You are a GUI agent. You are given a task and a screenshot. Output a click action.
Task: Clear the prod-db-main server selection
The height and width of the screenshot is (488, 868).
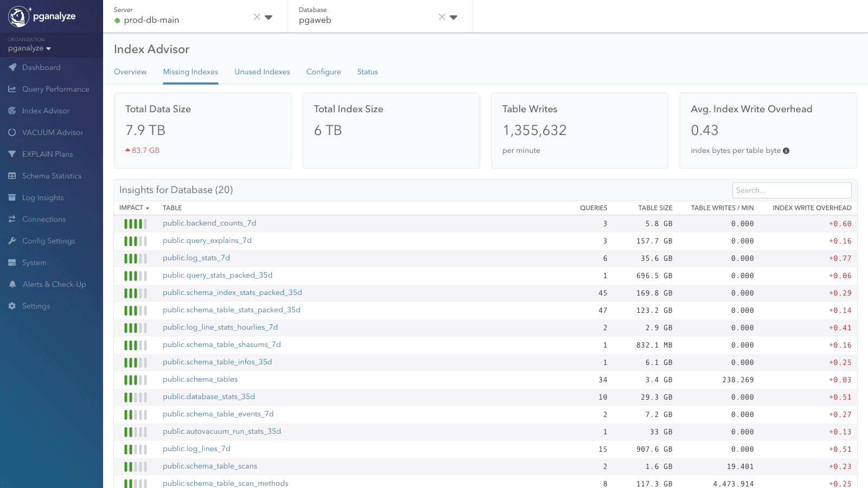257,17
